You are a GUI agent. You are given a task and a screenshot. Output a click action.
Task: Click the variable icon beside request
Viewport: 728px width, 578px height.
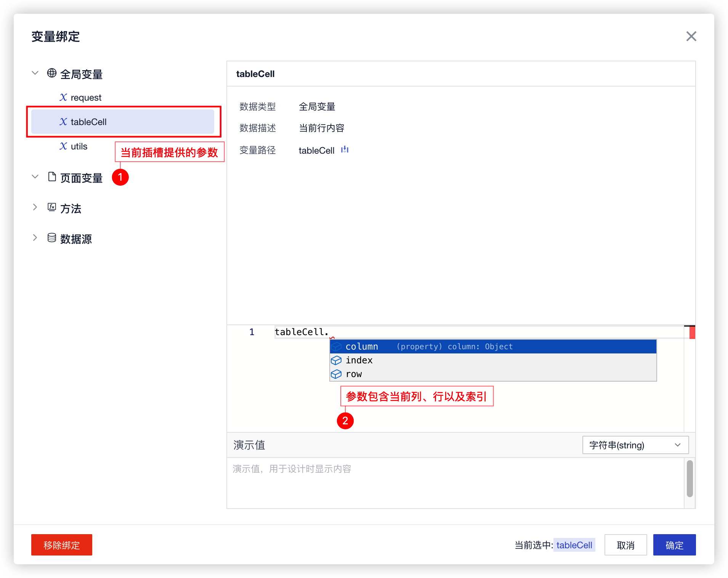tap(63, 98)
